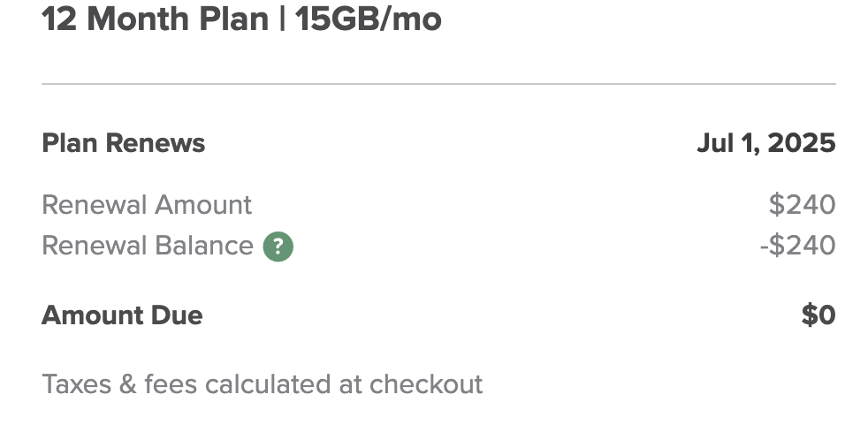Click the "15GB/mo" data allowance in the title

tap(368, 19)
